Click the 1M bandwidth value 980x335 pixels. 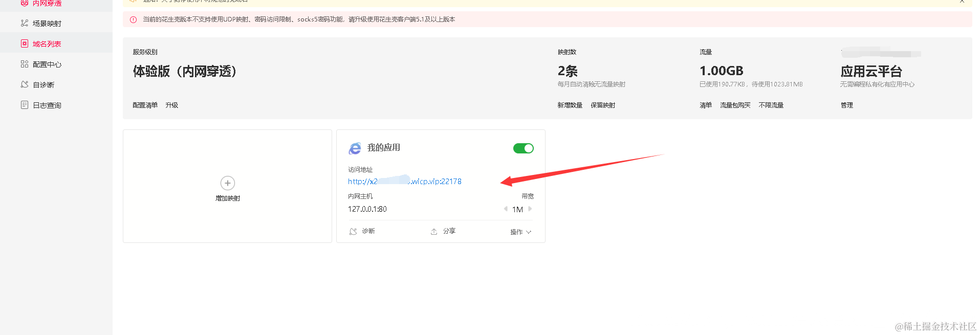pos(518,209)
